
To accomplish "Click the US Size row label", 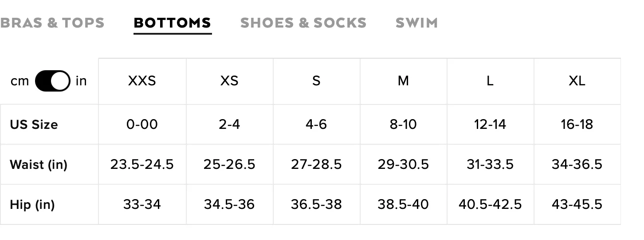I will (34, 124).
